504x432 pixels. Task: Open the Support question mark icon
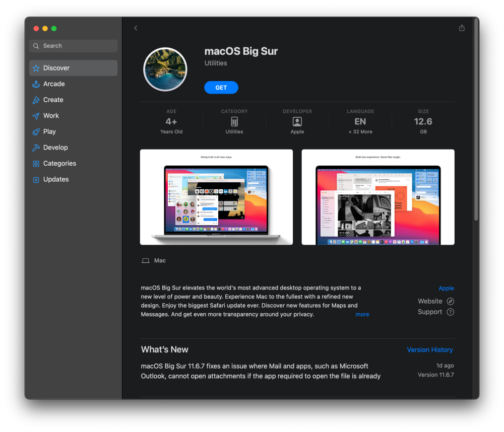click(450, 312)
